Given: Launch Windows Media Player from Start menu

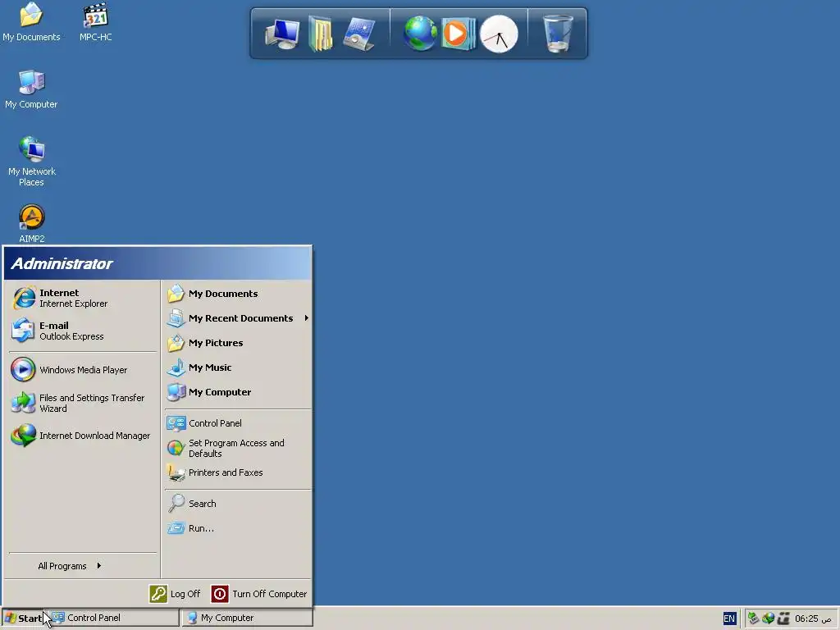Looking at the screenshot, I should coord(83,370).
